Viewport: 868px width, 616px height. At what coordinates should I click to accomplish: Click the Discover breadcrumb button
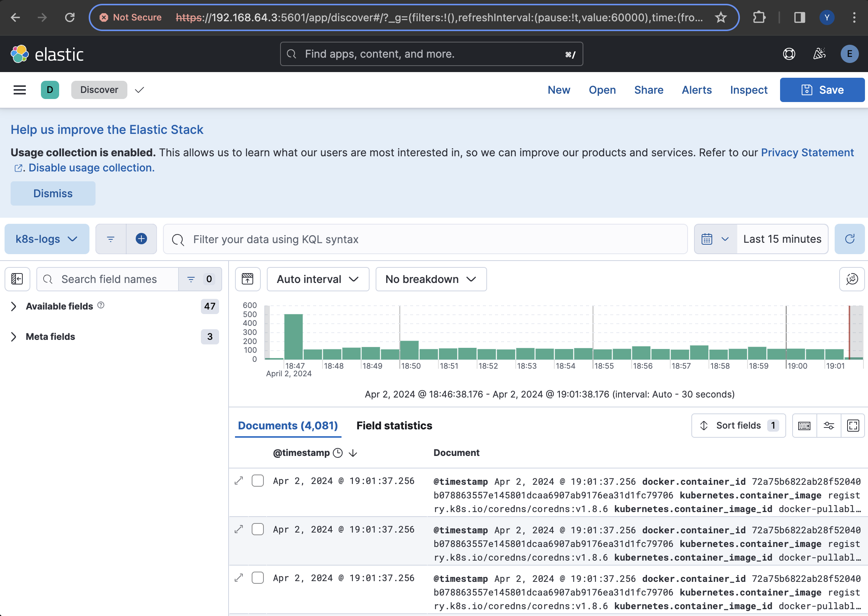point(99,90)
